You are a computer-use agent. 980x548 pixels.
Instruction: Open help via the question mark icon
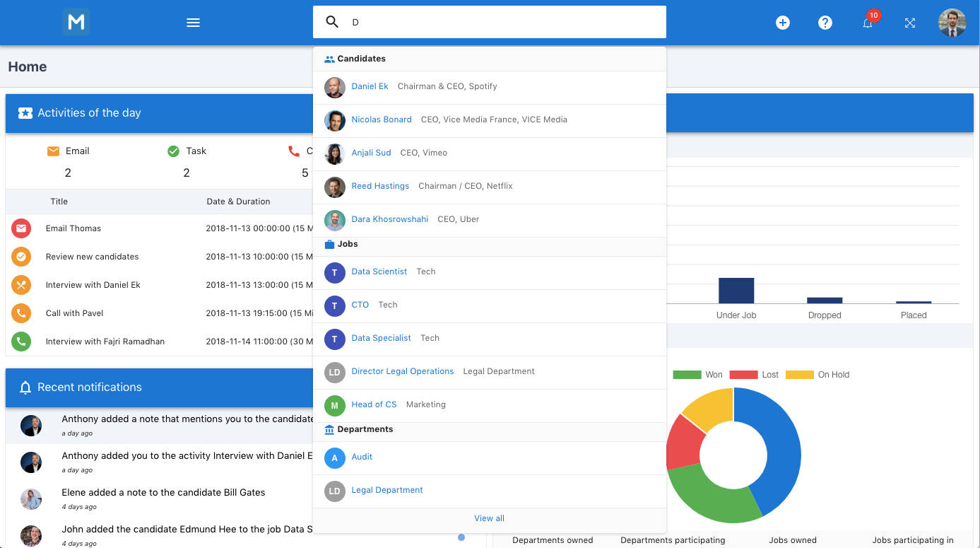coord(825,22)
